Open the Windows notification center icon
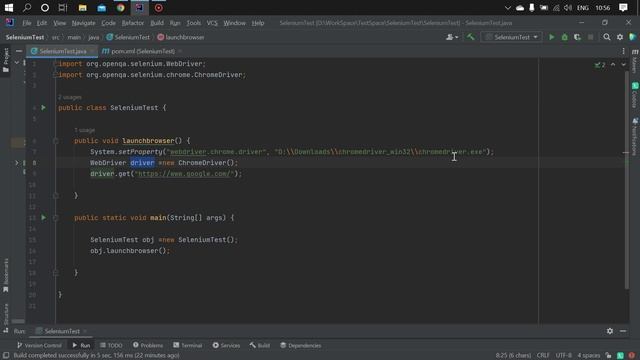 point(623,8)
